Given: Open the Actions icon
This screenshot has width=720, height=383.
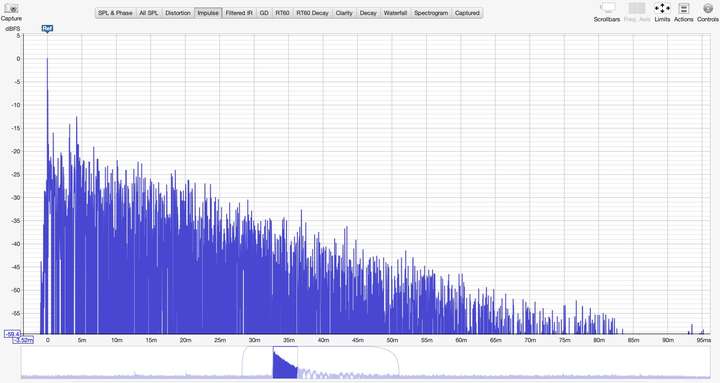Looking at the screenshot, I should click(x=684, y=8).
